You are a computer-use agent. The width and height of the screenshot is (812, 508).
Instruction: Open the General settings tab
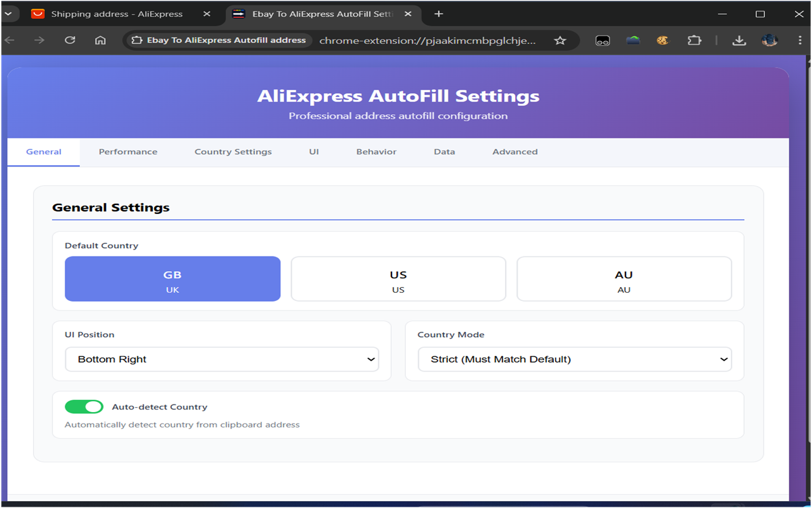pyautogui.click(x=44, y=152)
